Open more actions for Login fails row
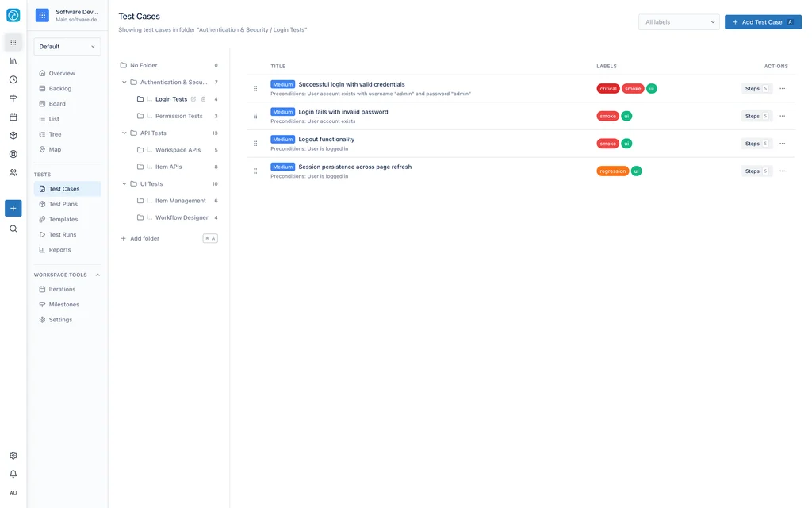The width and height of the screenshot is (812, 508). (x=783, y=116)
